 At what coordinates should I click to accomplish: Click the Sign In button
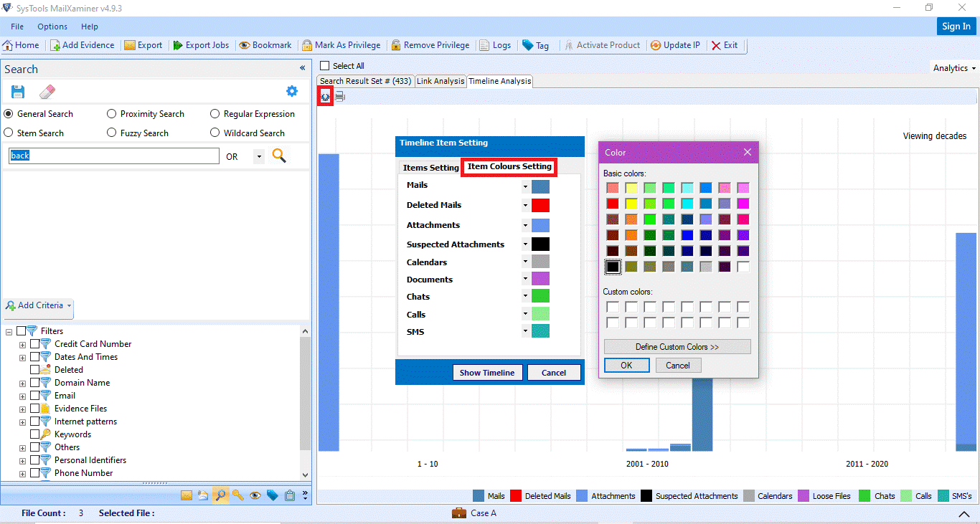956,27
